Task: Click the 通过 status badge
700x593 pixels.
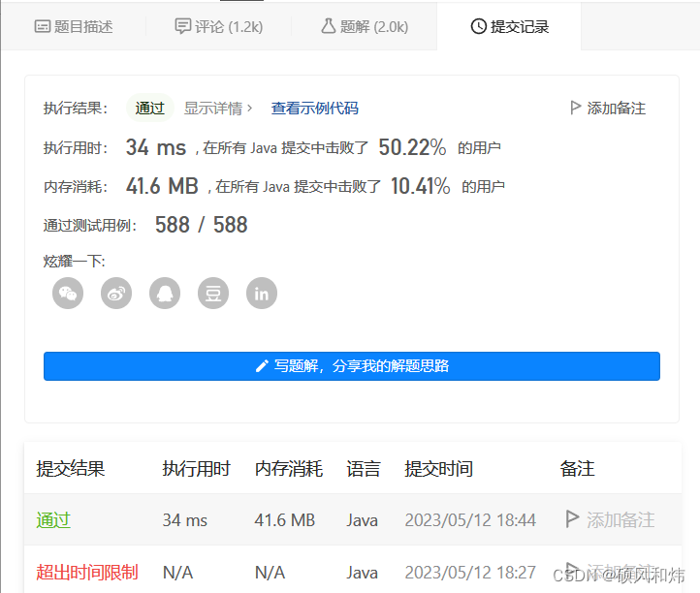Action: coord(150,108)
